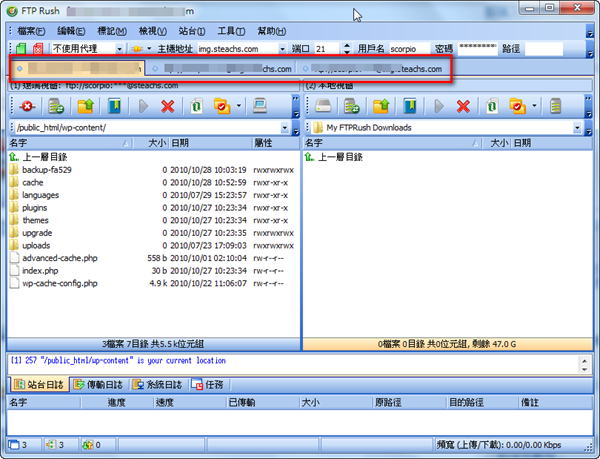Click the plug connect icon before host address
Image resolution: width=600 pixels, height=459 pixels.
tap(137, 49)
